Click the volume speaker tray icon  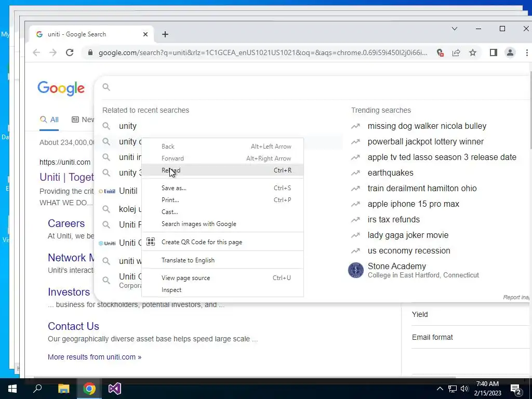(464, 389)
